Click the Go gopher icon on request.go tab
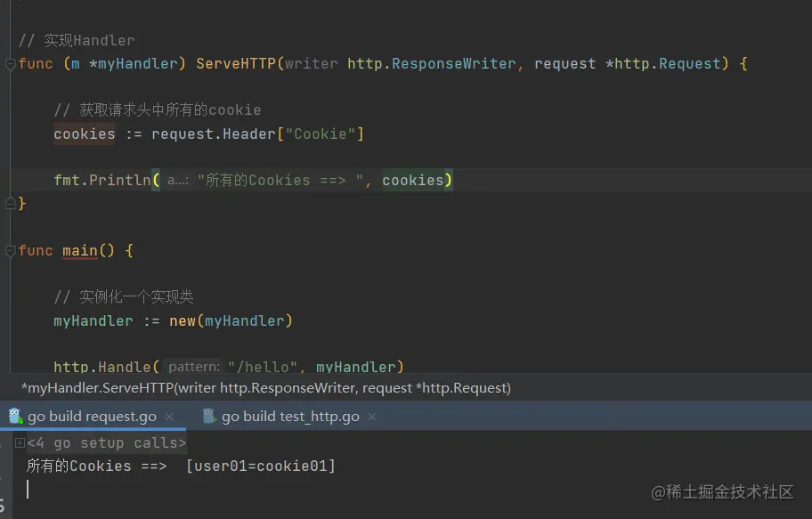This screenshot has width=812, height=519. click(15, 416)
